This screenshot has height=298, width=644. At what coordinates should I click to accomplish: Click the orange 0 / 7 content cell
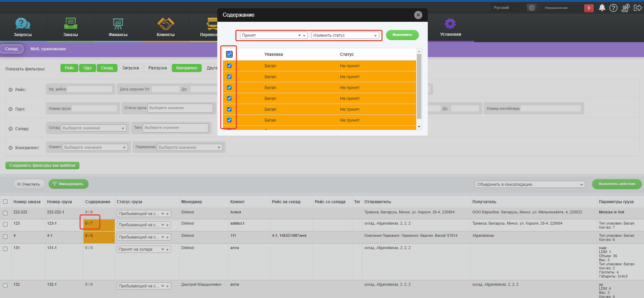point(99,225)
